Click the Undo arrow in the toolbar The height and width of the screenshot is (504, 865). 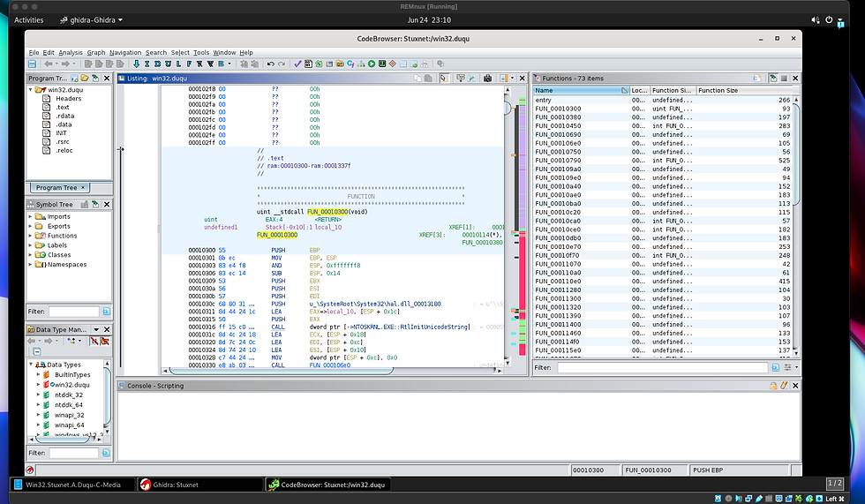coord(270,64)
